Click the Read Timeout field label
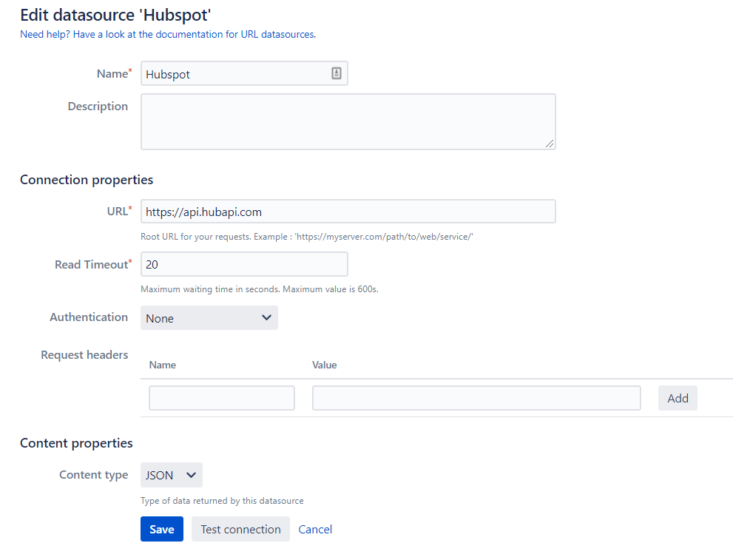The image size is (733, 560). pyautogui.click(x=91, y=264)
